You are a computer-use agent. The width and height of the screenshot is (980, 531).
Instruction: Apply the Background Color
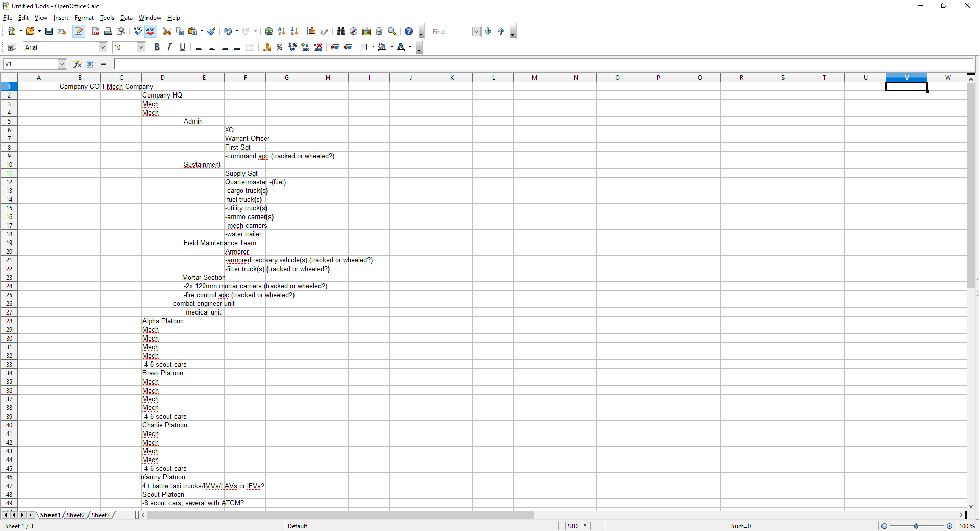point(382,47)
